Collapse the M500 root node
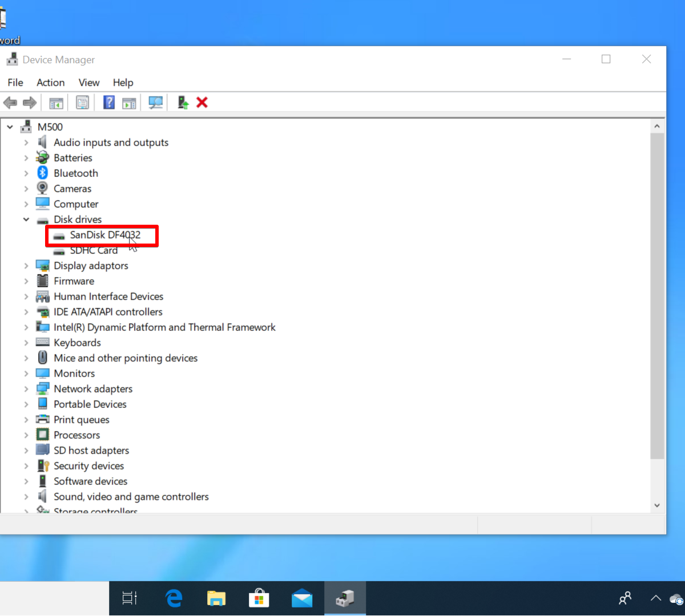 click(10, 127)
